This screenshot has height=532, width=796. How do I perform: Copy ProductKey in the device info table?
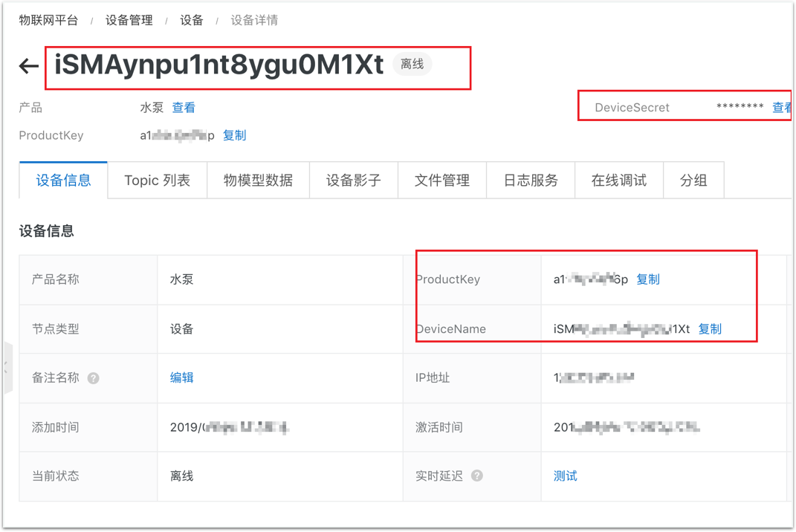click(x=648, y=279)
